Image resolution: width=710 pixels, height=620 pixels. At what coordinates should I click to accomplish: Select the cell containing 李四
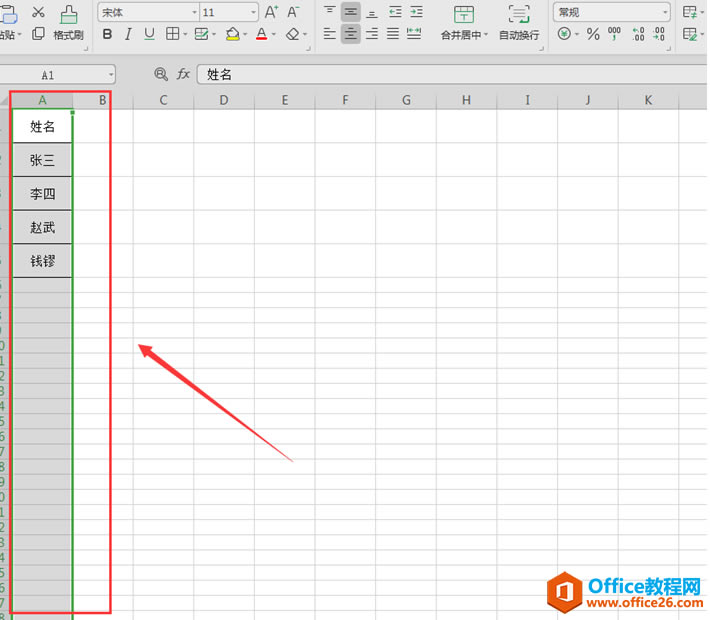tap(42, 194)
